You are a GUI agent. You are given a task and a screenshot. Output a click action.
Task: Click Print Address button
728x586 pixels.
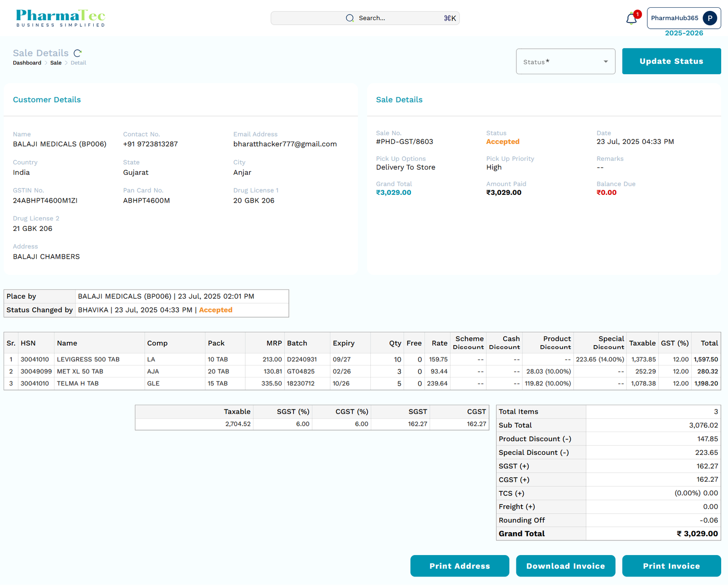(460, 566)
